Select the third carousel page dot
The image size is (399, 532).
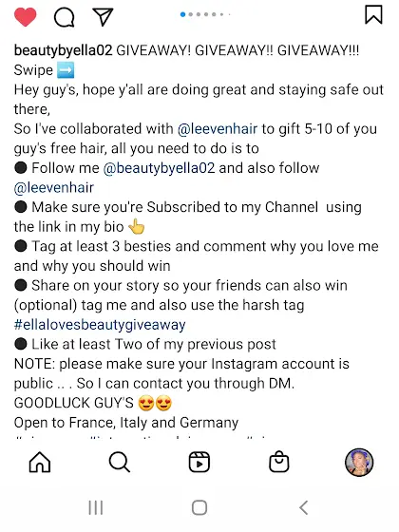pos(199,14)
